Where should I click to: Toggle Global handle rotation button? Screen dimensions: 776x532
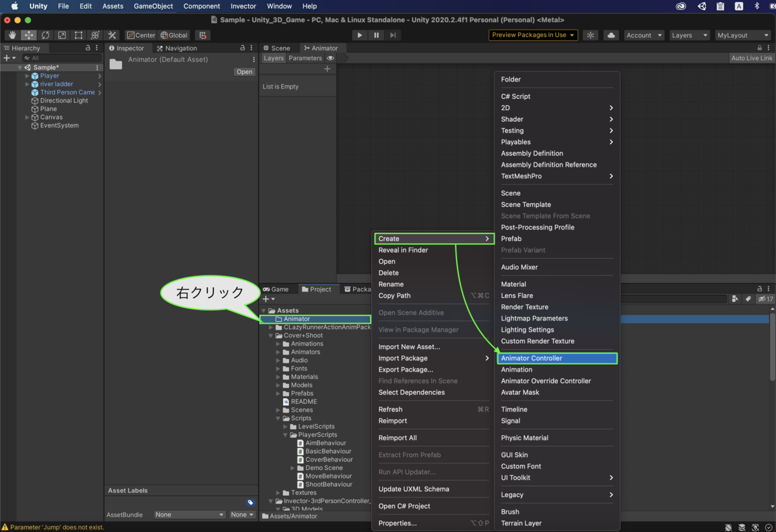pos(174,35)
